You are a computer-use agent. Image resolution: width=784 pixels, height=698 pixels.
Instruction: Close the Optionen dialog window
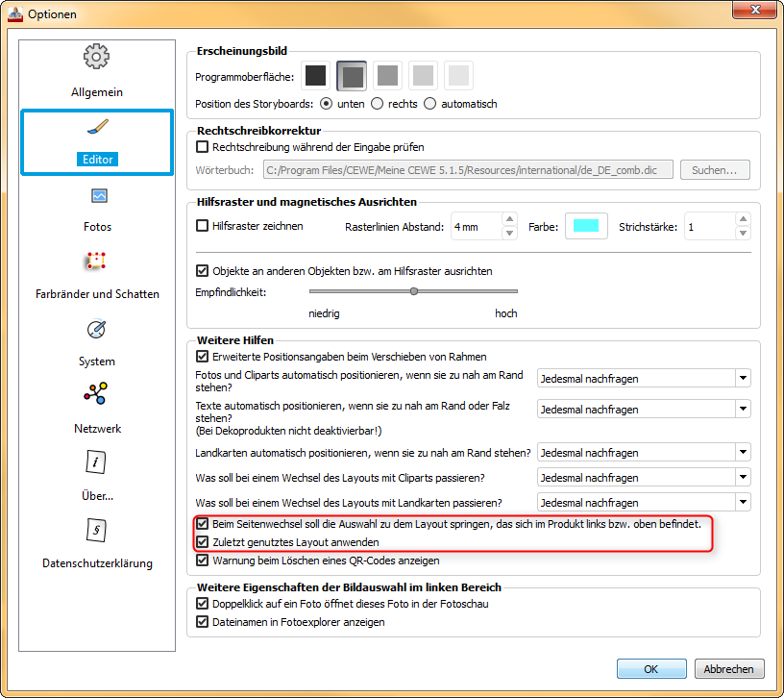click(x=754, y=10)
